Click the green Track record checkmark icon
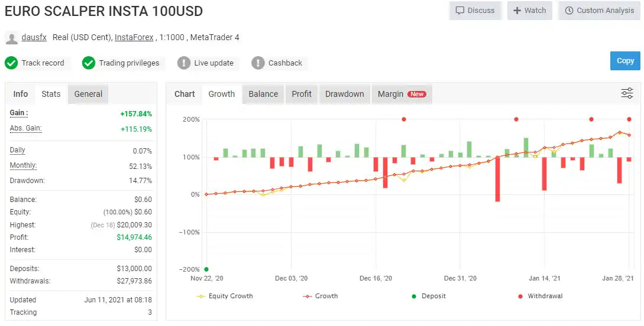The height and width of the screenshot is (326, 644). click(x=11, y=63)
